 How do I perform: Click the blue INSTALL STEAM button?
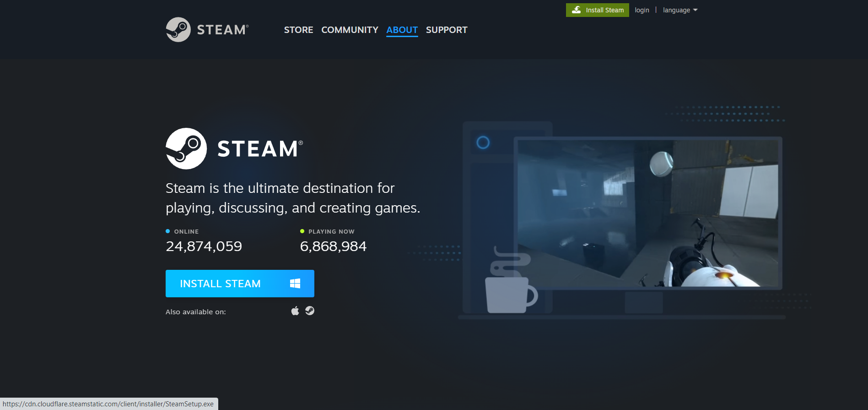pos(240,284)
